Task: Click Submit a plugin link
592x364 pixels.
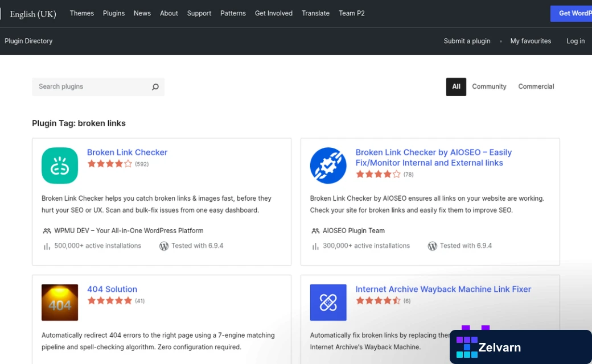Action: pyautogui.click(x=467, y=41)
